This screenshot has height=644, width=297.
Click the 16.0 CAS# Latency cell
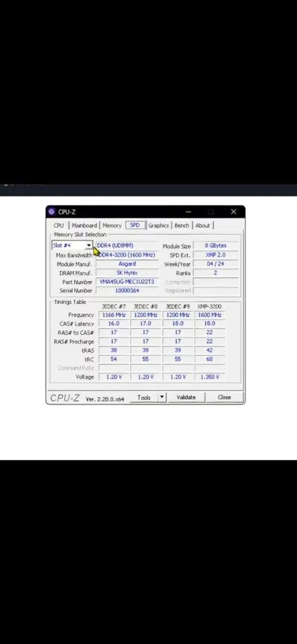pos(114,324)
